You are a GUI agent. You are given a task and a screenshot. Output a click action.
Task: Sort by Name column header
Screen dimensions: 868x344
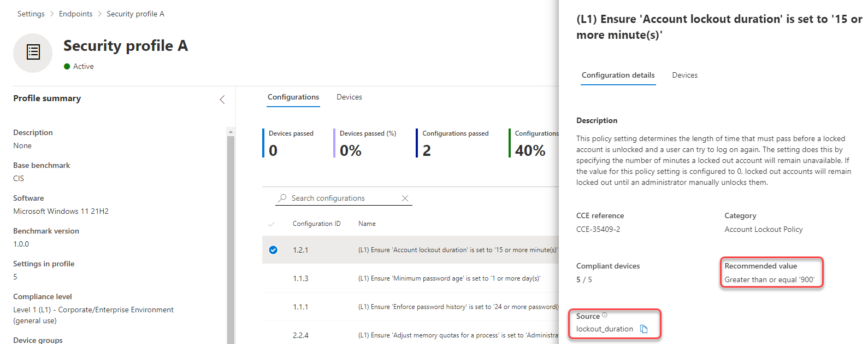tap(367, 224)
